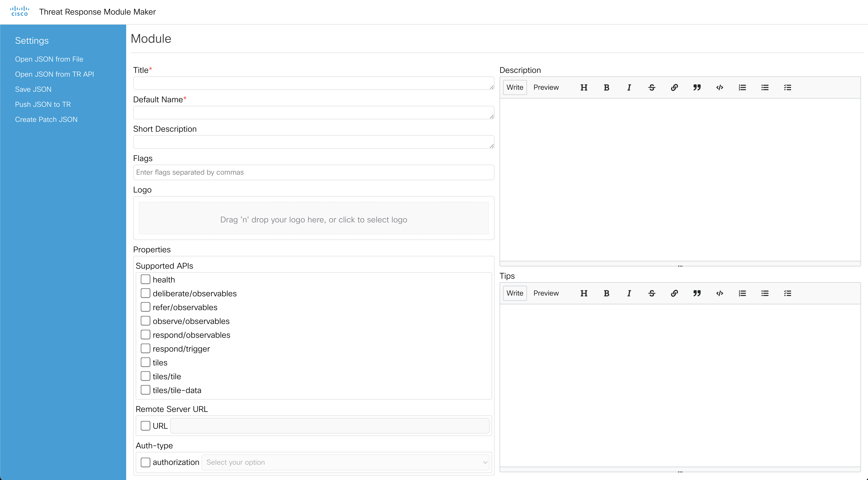Insert a link using Description toolbar icon
This screenshot has height=480, width=868.
tap(674, 87)
